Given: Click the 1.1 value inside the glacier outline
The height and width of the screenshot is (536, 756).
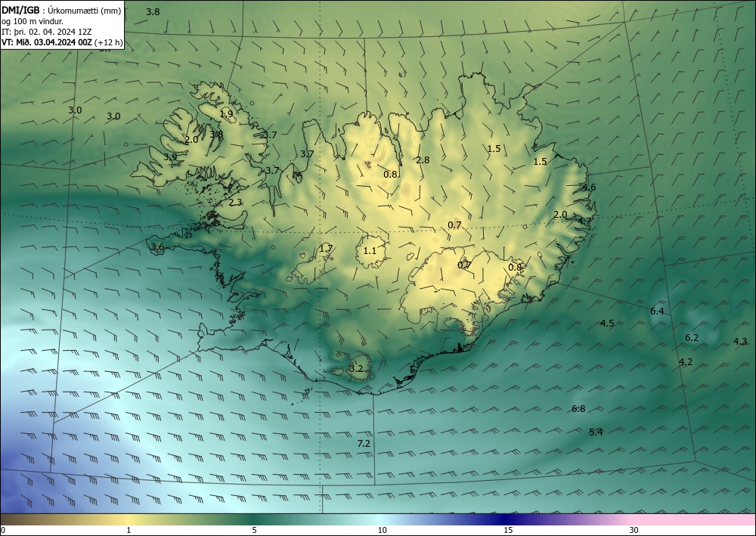Looking at the screenshot, I should click(370, 251).
